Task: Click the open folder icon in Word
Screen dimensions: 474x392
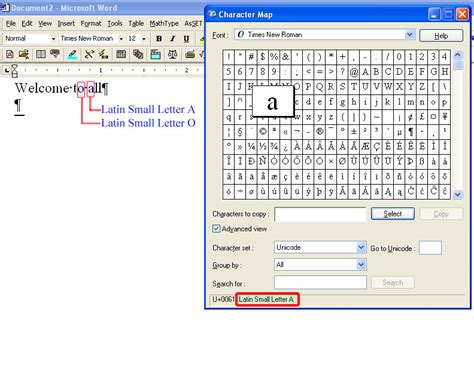Action: click(x=24, y=54)
